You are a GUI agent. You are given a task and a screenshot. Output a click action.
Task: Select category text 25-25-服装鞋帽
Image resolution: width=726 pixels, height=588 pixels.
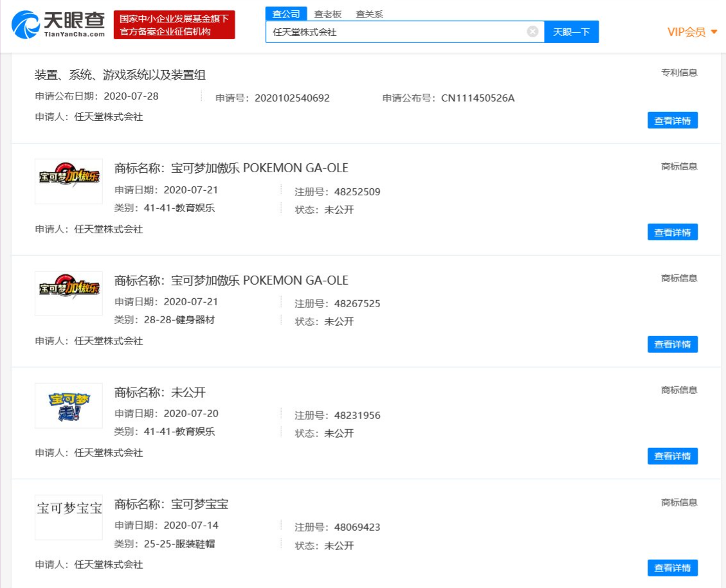point(179,544)
